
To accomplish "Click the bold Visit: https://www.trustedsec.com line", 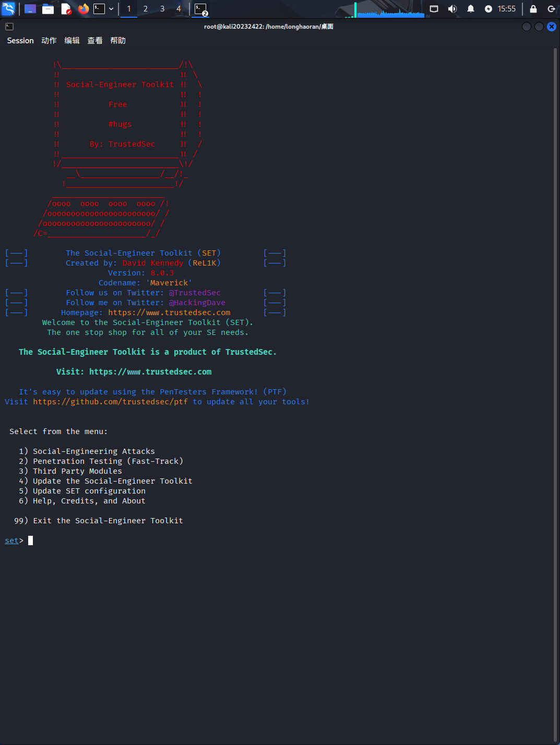I will (134, 372).
